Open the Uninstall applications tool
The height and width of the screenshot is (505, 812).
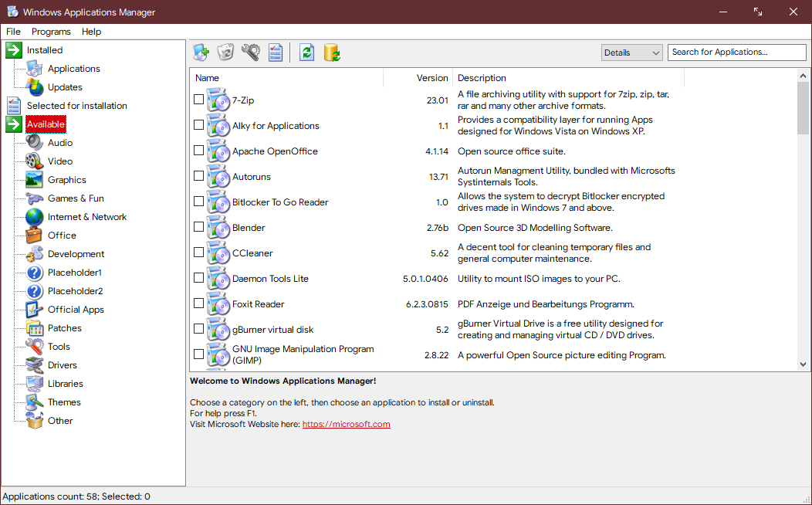click(225, 52)
